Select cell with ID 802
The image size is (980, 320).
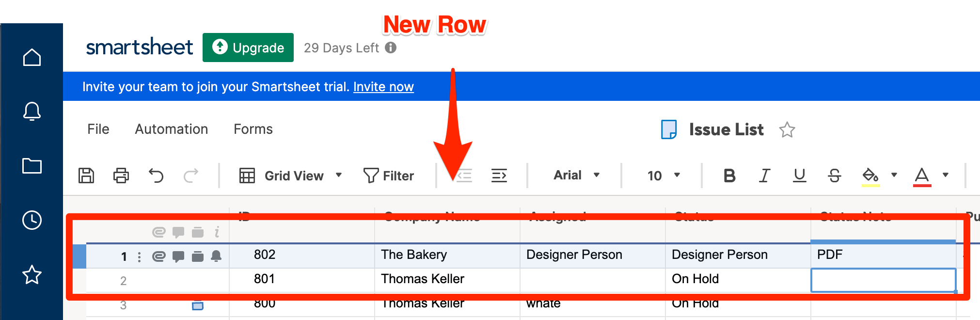coord(302,256)
